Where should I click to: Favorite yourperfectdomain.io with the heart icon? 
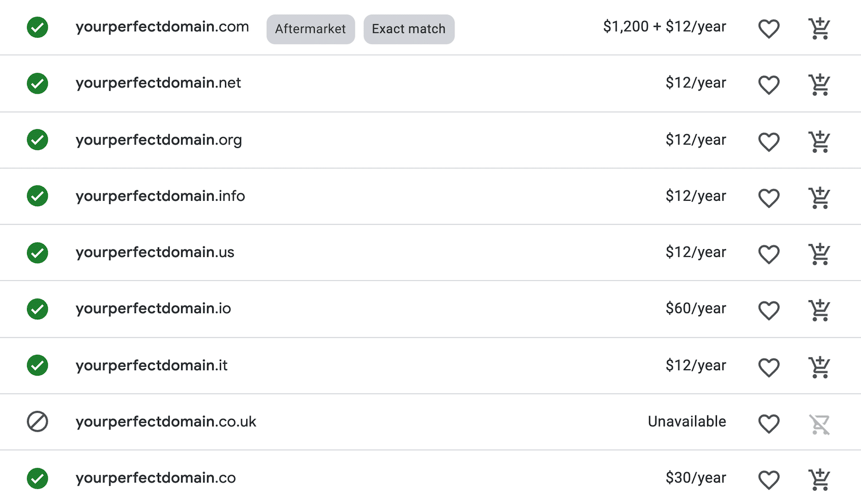click(769, 309)
